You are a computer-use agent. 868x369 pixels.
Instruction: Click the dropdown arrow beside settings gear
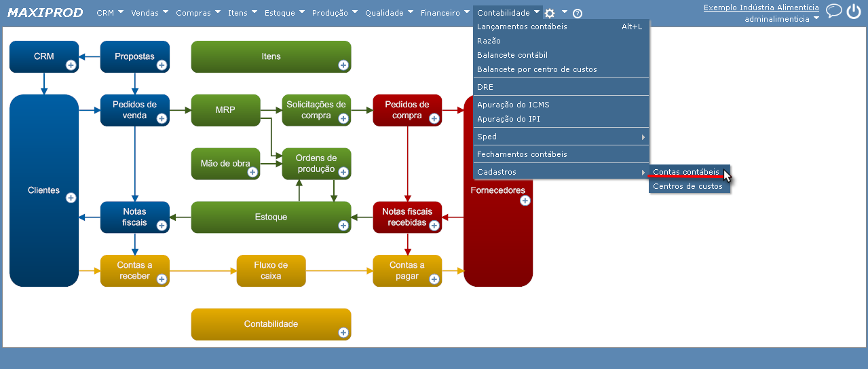(564, 12)
